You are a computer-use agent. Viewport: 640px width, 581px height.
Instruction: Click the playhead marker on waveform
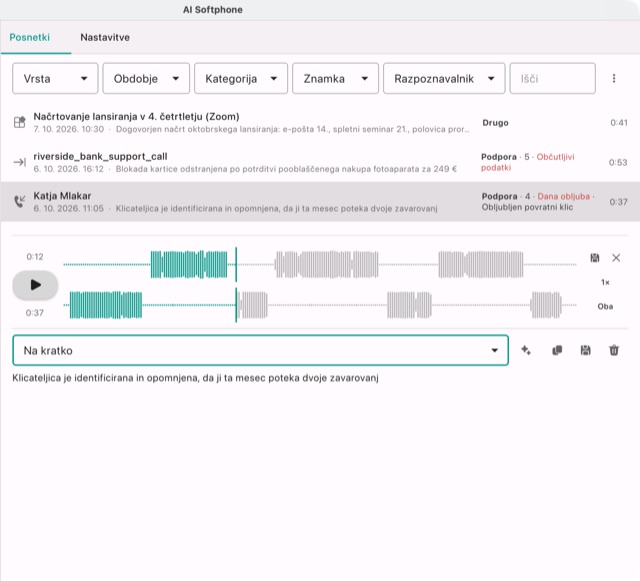pos(236,285)
